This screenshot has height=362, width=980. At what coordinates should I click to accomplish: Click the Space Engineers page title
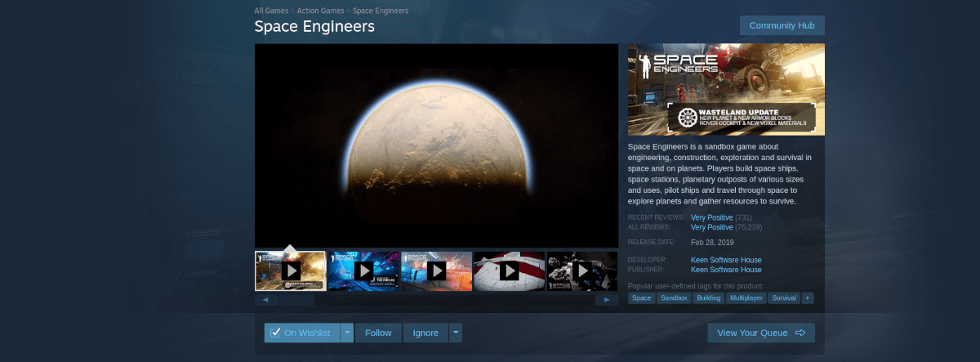point(314,27)
